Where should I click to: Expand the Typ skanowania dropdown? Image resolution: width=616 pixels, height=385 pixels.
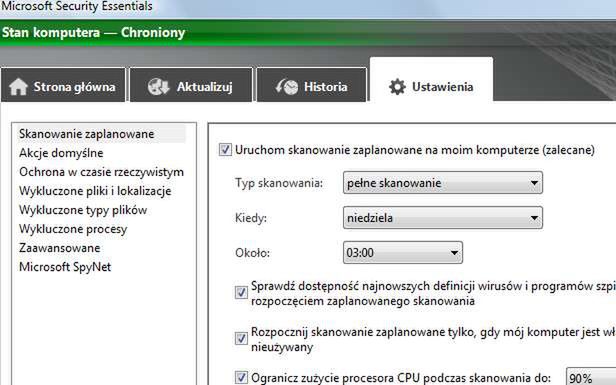coord(443,183)
